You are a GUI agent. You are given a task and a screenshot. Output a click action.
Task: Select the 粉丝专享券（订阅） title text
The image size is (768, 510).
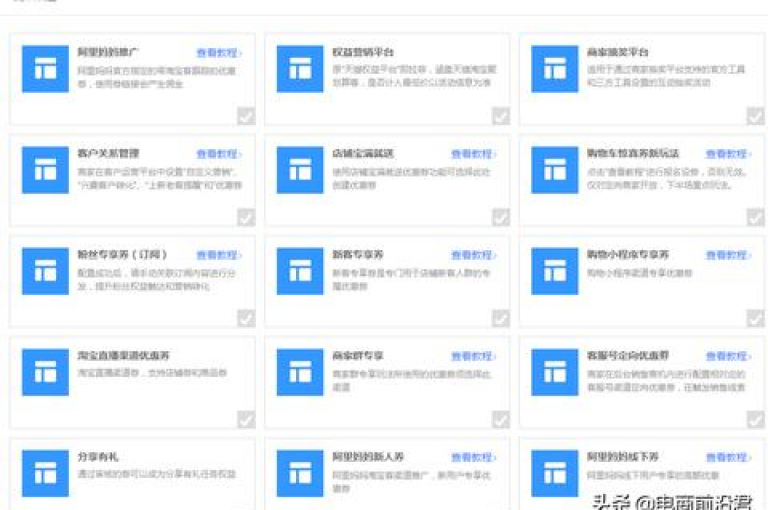click(122, 254)
